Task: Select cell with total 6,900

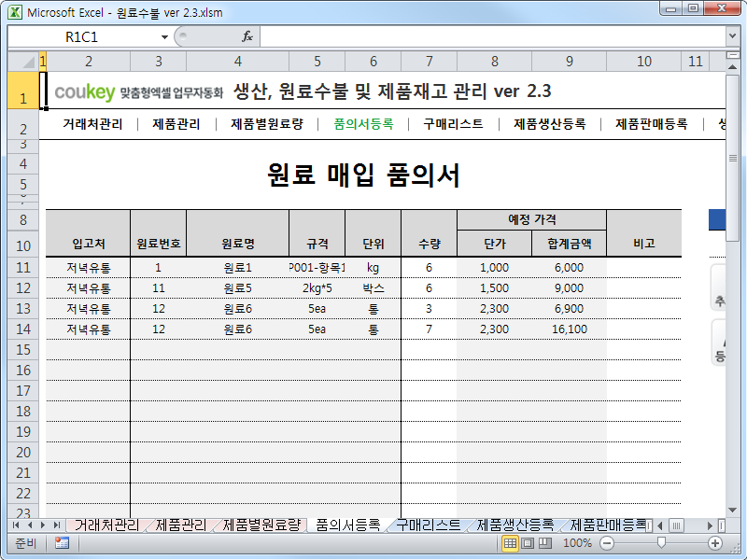Action: 569,309
